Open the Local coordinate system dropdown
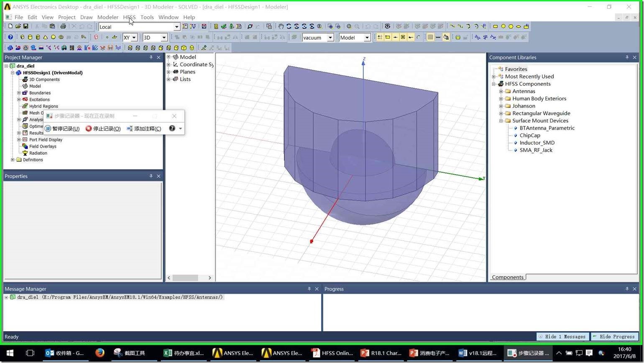The width and height of the screenshot is (644, 363). [176, 27]
